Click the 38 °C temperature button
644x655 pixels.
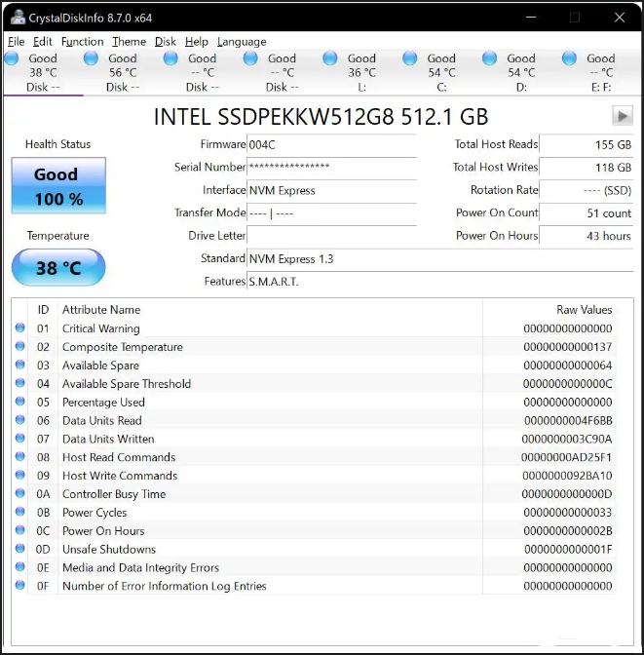tap(58, 267)
